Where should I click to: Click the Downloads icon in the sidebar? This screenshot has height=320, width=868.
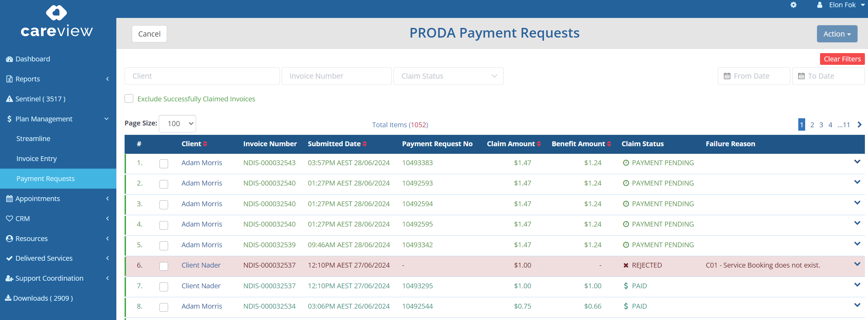[x=8, y=298]
